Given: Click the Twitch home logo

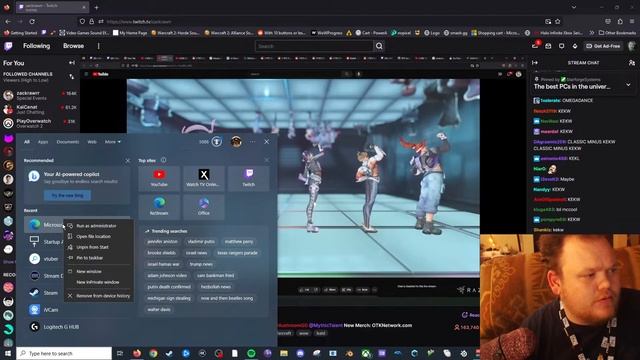Looking at the screenshot, I should pos(8,46).
